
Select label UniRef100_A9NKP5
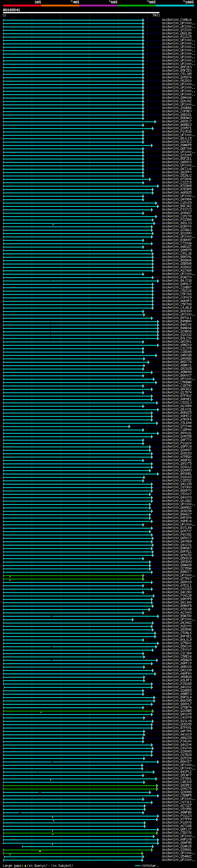click(x=177, y=145)
